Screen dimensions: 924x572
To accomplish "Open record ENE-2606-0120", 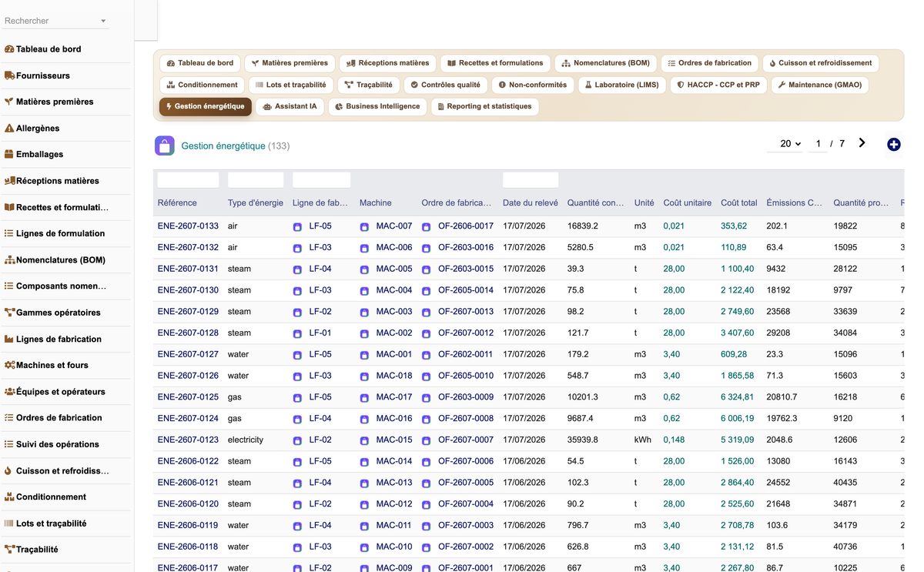I will (188, 504).
